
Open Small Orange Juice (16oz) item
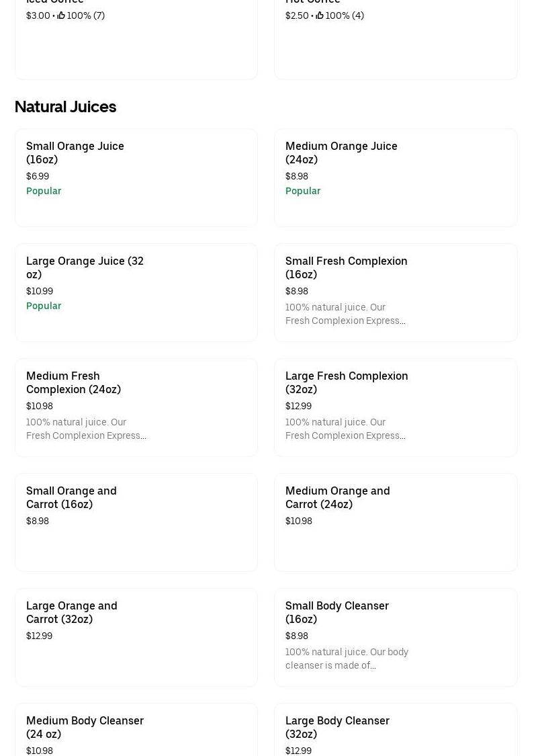click(75, 153)
